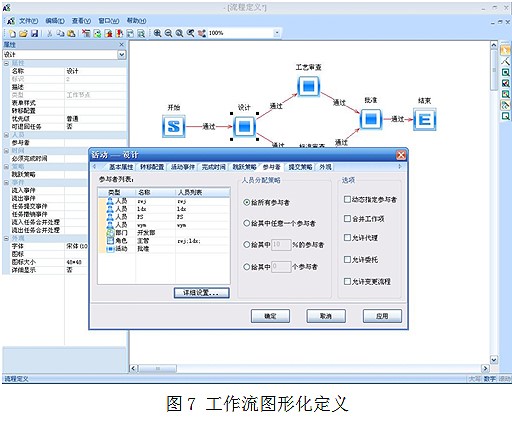
Task: Check the 允许代理 option
Action: 347,237
